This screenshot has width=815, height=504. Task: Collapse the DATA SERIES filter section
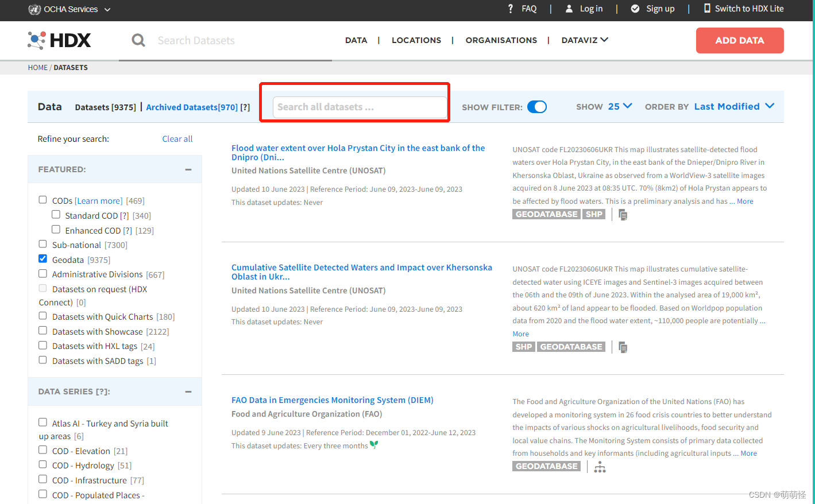point(188,391)
